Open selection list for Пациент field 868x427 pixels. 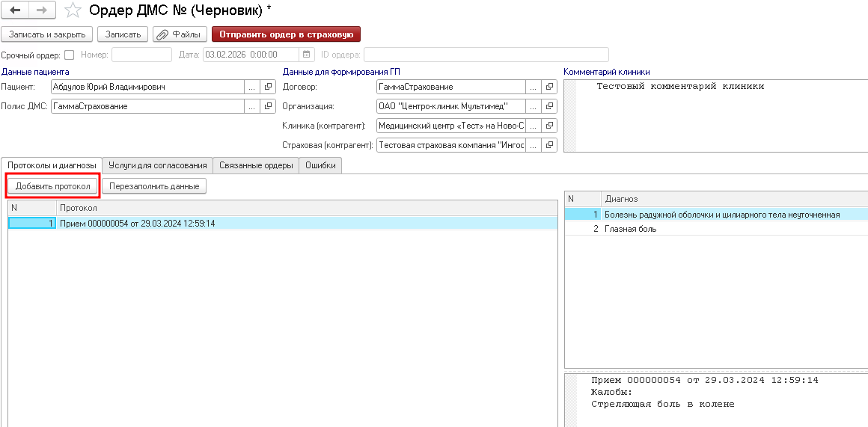[x=252, y=87]
